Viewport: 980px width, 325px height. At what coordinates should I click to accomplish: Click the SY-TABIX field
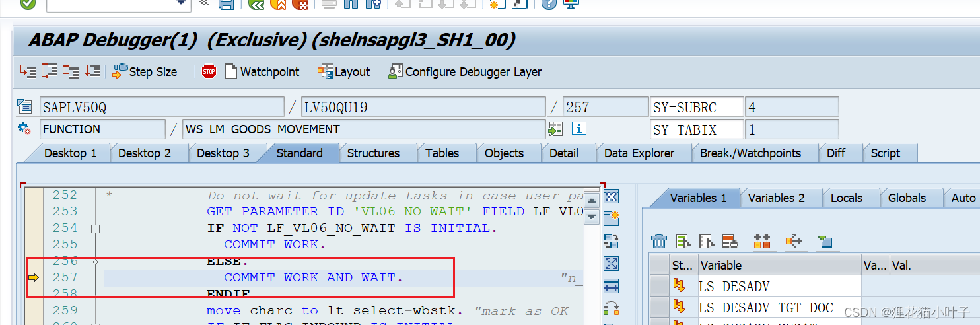point(697,129)
